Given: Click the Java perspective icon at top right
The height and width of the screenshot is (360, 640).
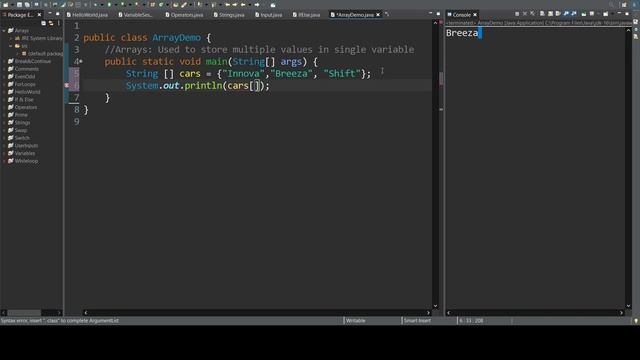Looking at the screenshot, I should (x=635, y=5).
